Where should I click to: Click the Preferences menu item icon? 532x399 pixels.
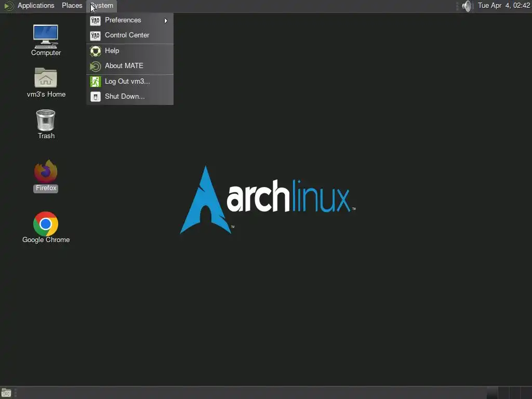(x=96, y=20)
